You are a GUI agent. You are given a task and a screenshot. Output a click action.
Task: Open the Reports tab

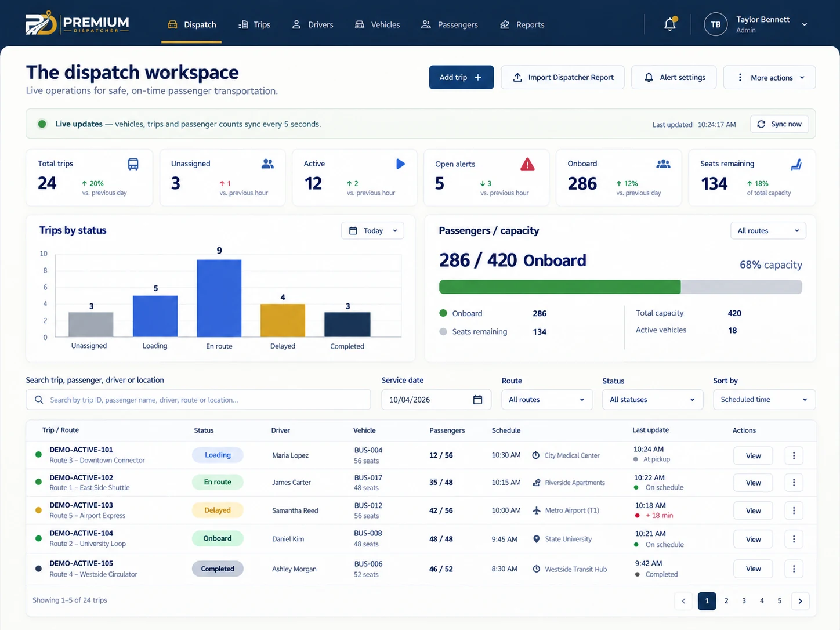pos(522,24)
